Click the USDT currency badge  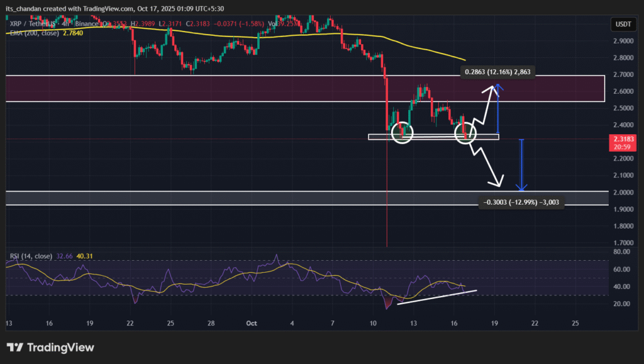pos(624,25)
